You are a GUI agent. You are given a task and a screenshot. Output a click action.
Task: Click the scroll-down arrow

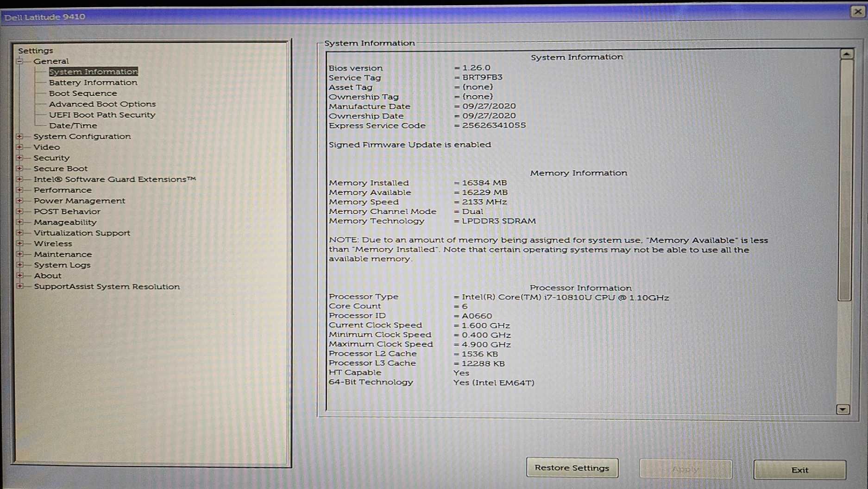[843, 409]
